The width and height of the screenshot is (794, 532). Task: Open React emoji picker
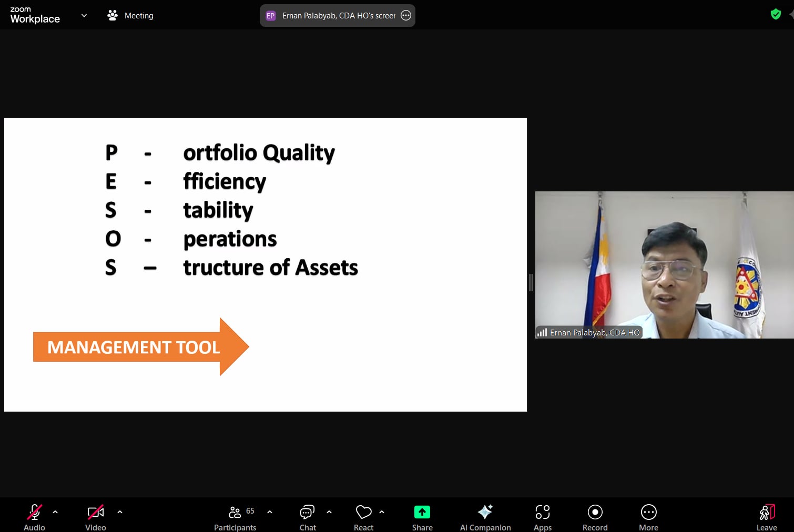[363, 517]
